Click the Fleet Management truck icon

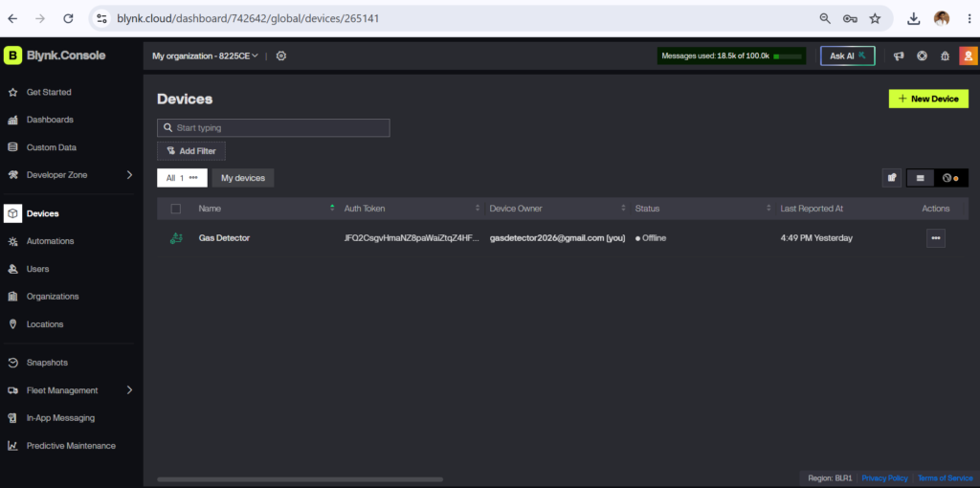click(x=12, y=389)
